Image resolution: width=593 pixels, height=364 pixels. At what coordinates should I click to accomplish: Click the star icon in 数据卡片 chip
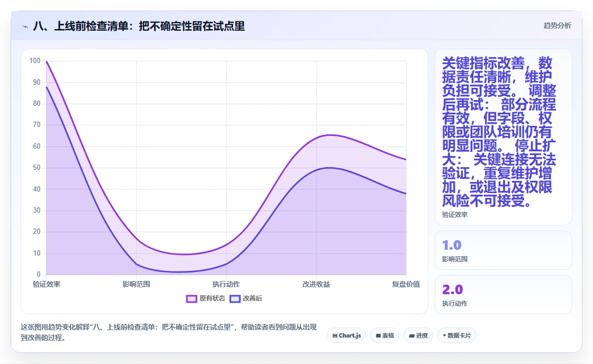(x=444, y=335)
